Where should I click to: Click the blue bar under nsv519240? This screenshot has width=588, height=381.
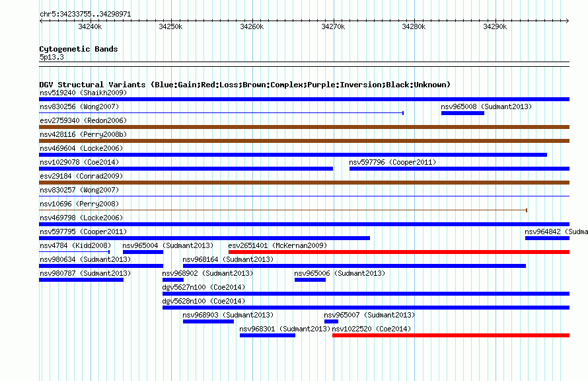(304, 99)
